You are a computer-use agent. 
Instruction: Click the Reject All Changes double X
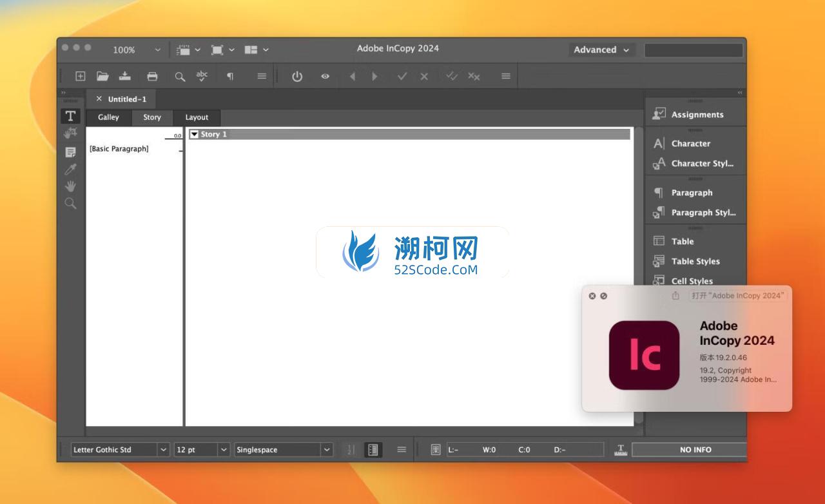(474, 76)
